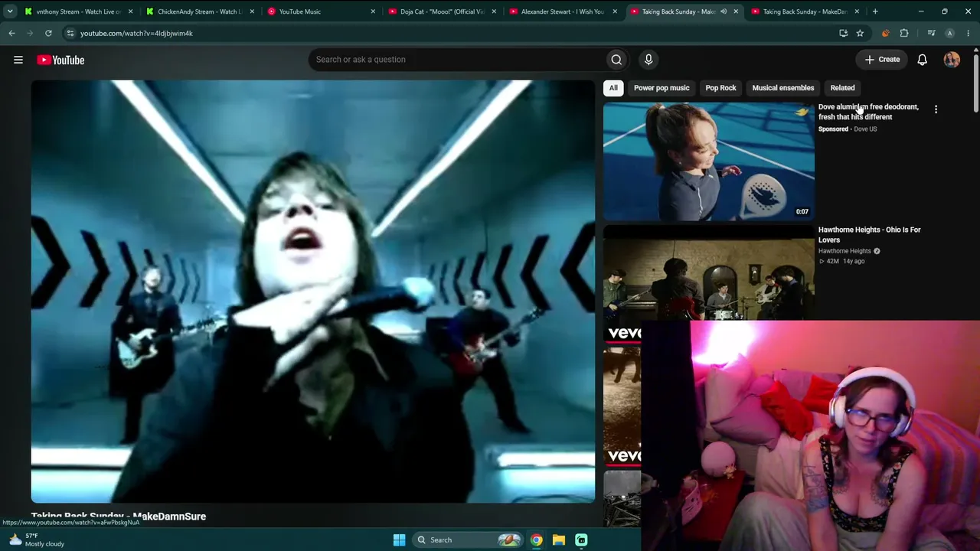Open Chrome's profile avatar button
The width and height of the screenshot is (980, 551).
click(x=950, y=33)
